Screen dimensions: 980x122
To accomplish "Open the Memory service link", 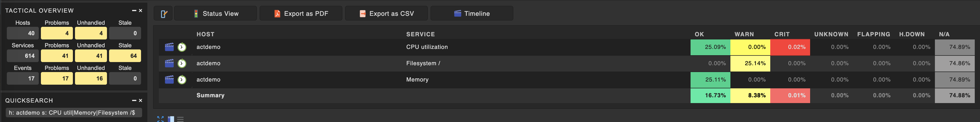I will click(417, 80).
